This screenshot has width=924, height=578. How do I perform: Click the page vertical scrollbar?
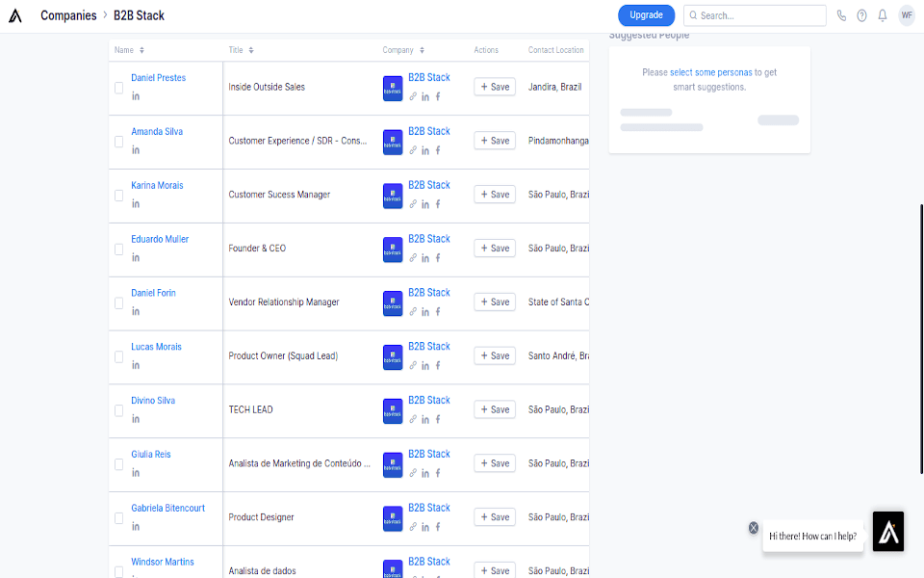pos(922,338)
